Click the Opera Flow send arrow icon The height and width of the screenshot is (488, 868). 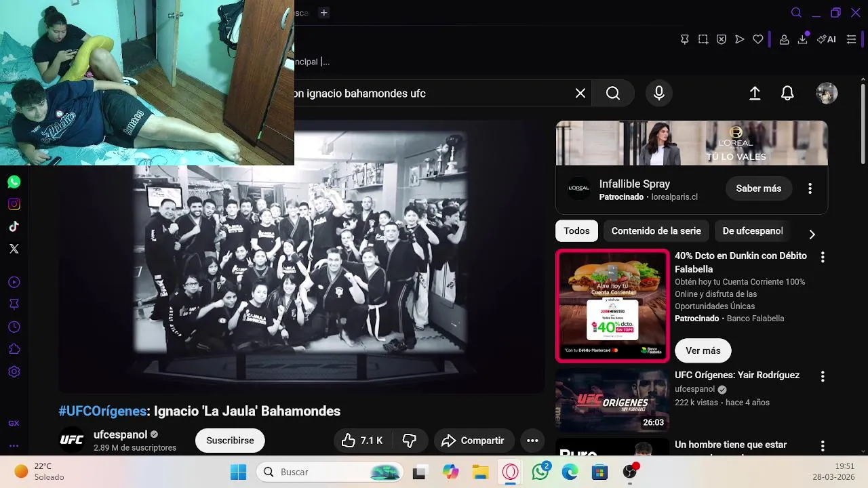740,39
